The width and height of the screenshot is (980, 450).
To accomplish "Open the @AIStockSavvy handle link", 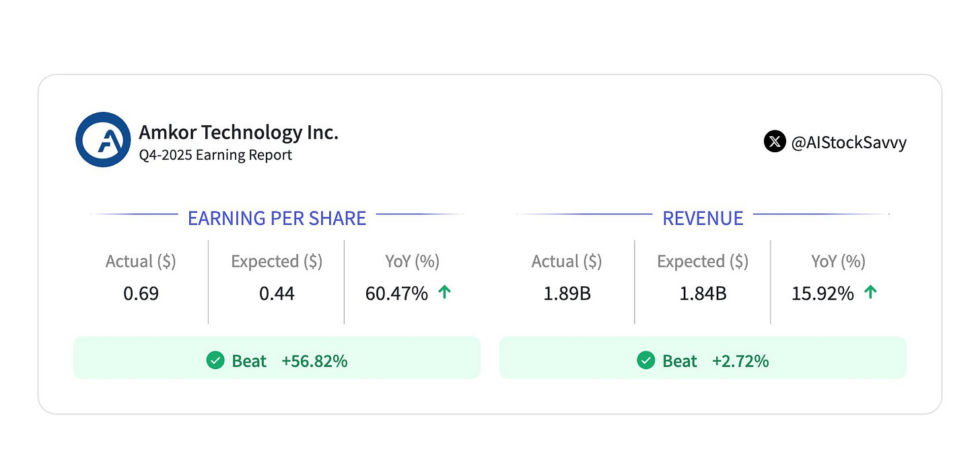I will (x=848, y=142).
